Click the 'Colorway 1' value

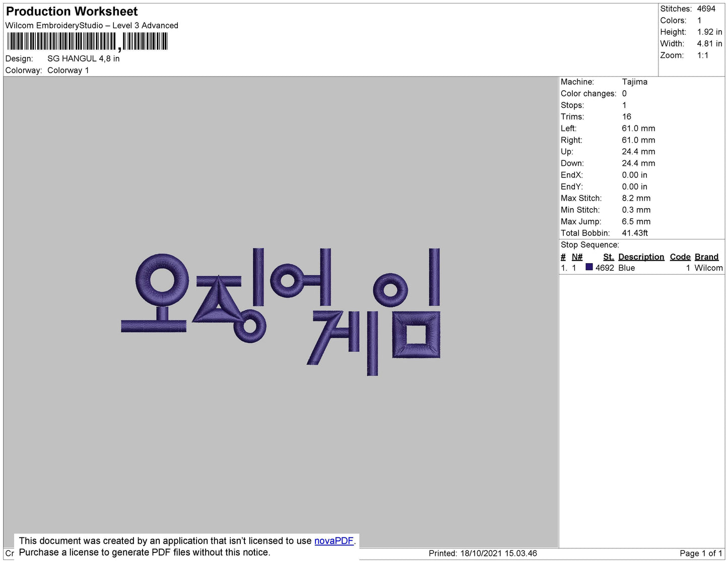68,70
